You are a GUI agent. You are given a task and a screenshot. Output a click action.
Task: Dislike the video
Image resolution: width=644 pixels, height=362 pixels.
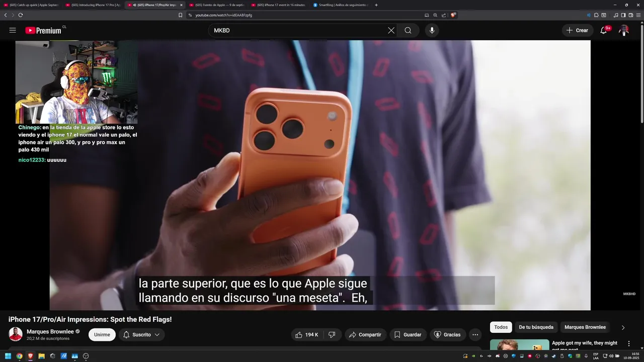click(332, 335)
